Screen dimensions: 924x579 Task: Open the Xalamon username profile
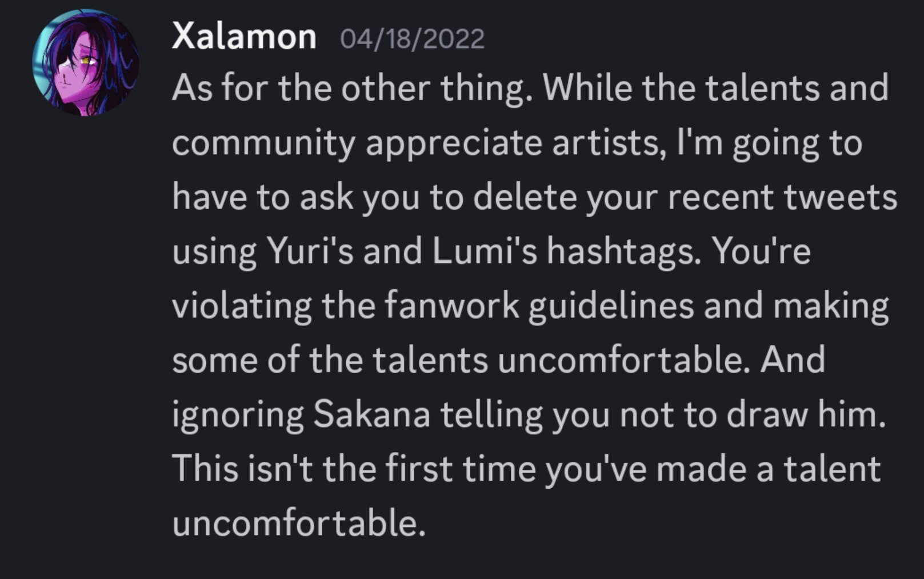point(244,37)
